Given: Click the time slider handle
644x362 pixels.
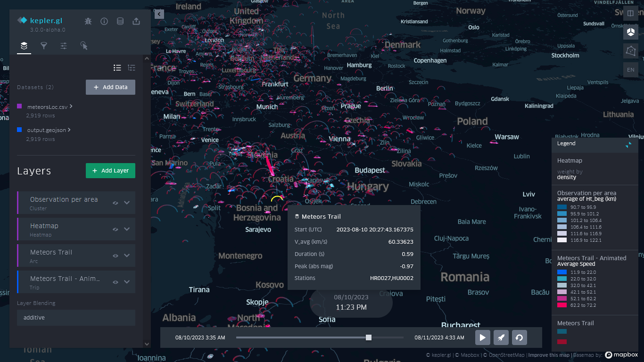Looking at the screenshot, I should point(369,337).
